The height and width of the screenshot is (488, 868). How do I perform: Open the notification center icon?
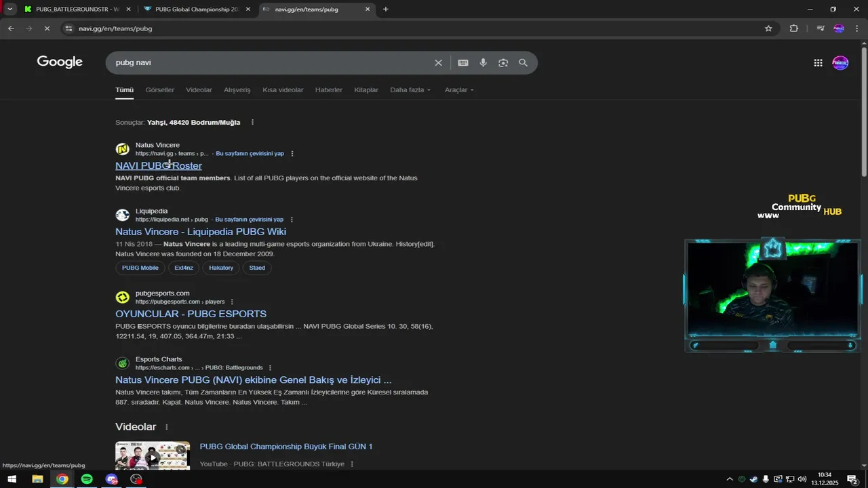[852, 479]
